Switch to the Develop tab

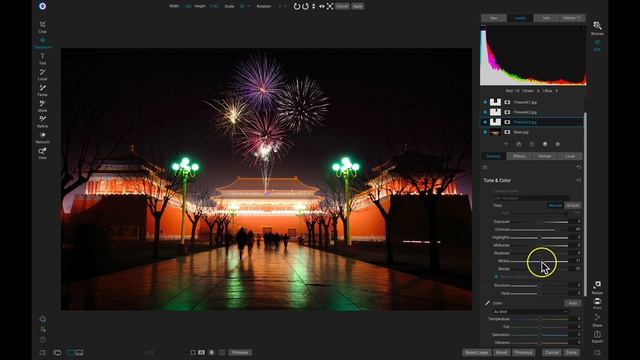click(493, 156)
